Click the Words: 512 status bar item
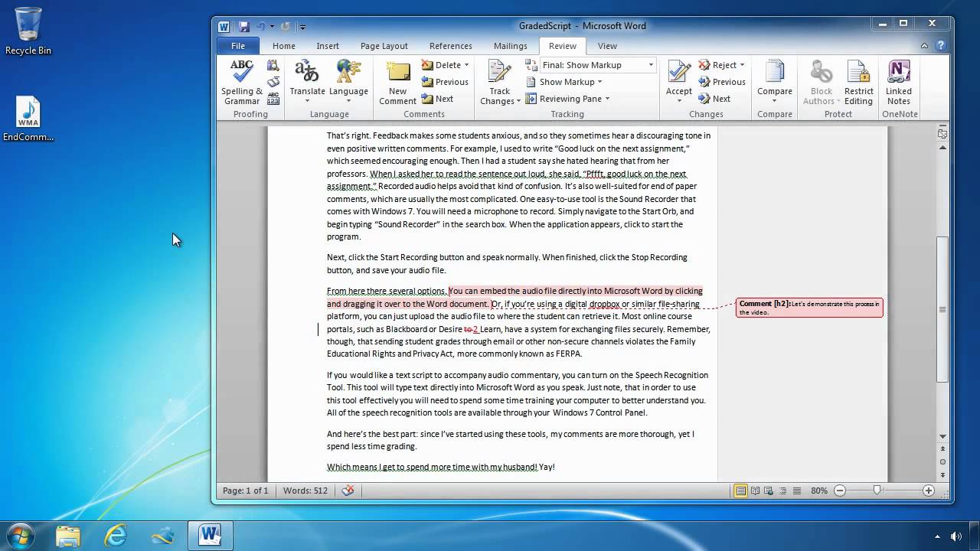 click(x=305, y=491)
